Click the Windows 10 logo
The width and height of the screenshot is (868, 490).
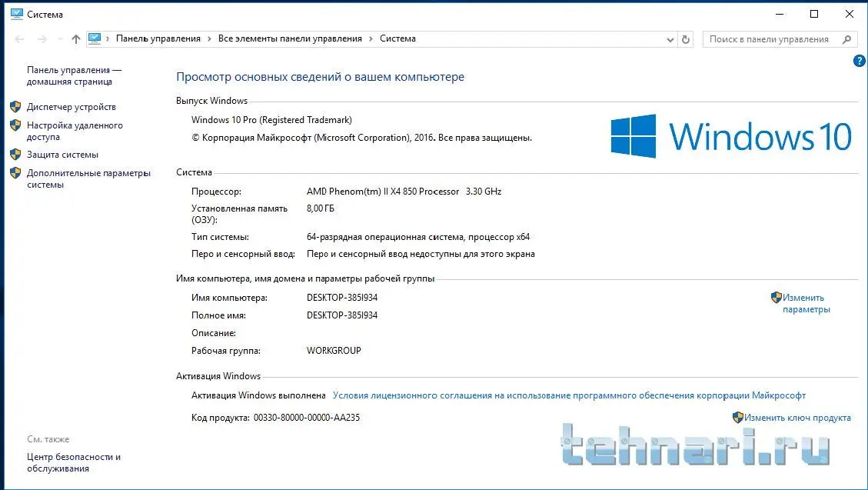tap(731, 136)
